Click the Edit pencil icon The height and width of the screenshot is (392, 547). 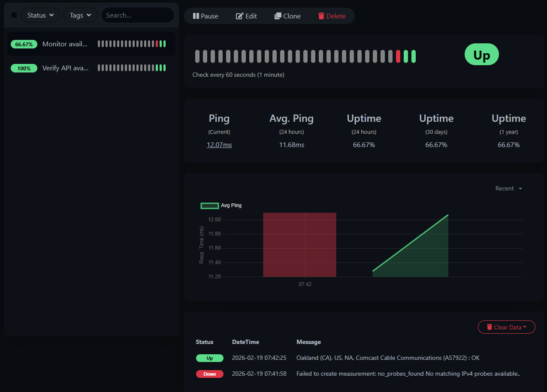[x=240, y=16]
